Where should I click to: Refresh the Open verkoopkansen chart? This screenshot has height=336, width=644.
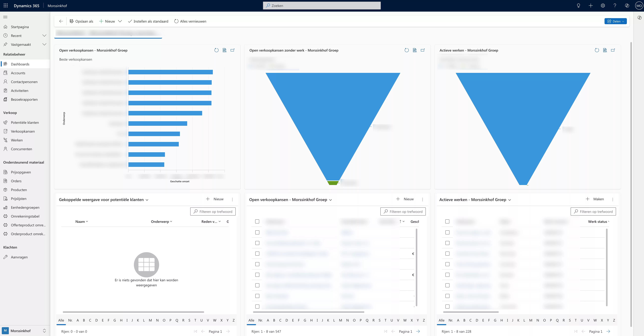216,50
